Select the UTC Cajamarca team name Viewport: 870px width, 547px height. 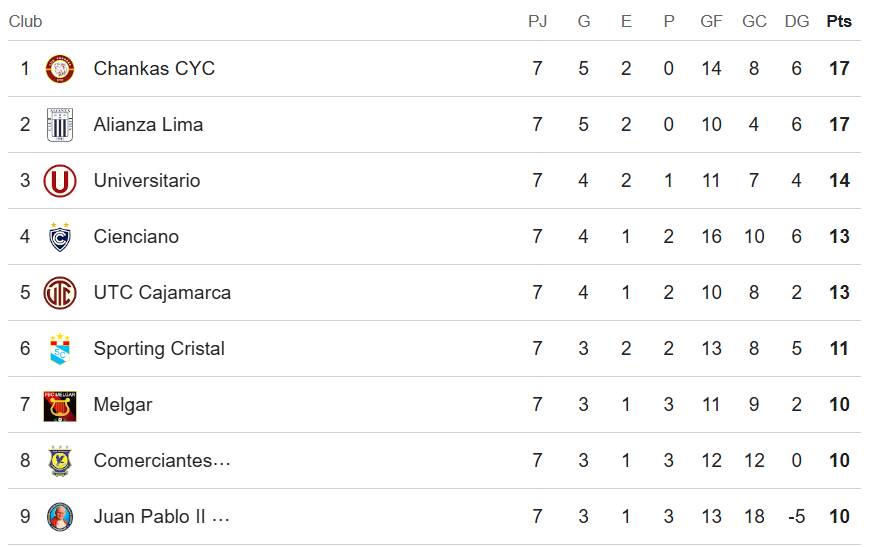[x=162, y=293]
